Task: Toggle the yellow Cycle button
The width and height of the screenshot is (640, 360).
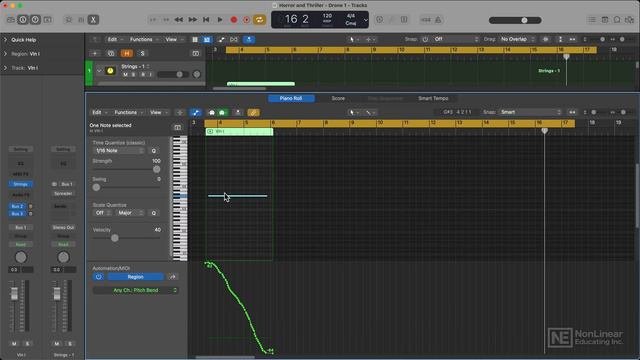Action: (260, 20)
